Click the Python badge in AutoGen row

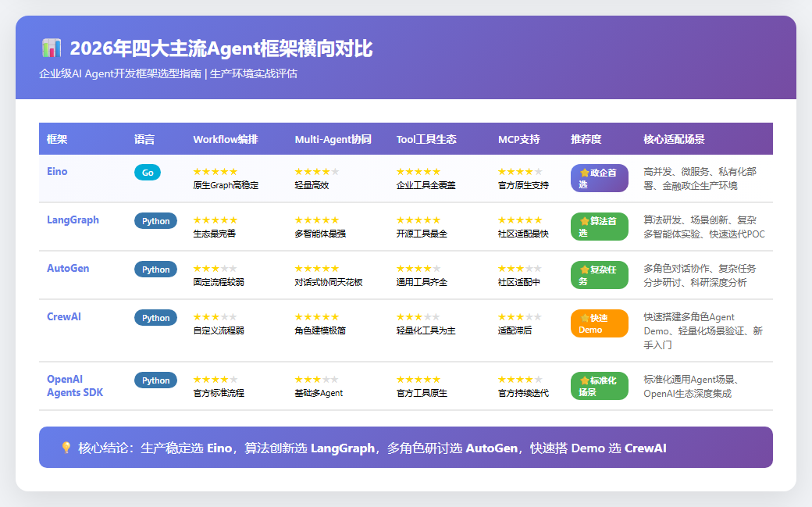(156, 270)
